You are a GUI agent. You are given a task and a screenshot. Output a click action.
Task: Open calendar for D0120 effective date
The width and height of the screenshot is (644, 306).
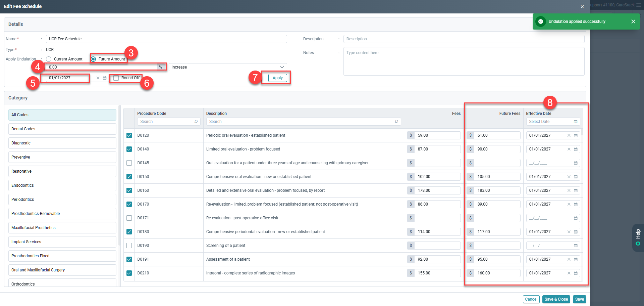(x=576, y=135)
